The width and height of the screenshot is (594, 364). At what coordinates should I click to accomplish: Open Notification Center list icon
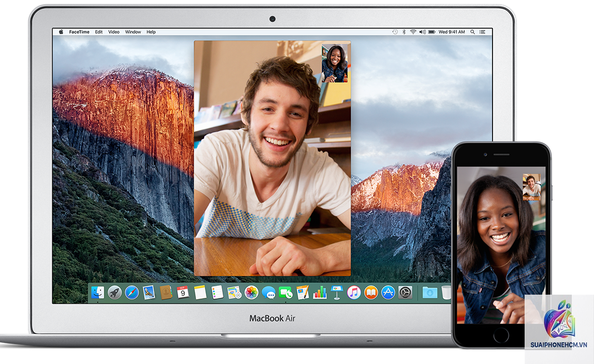click(482, 32)
